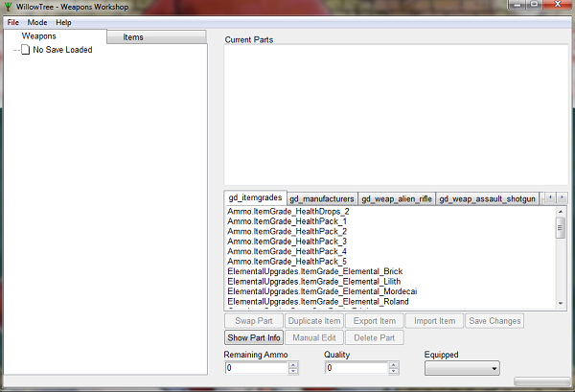Viewport: 575px width, 392px height.
Task: Open the File menu
Action: point(12,22)
